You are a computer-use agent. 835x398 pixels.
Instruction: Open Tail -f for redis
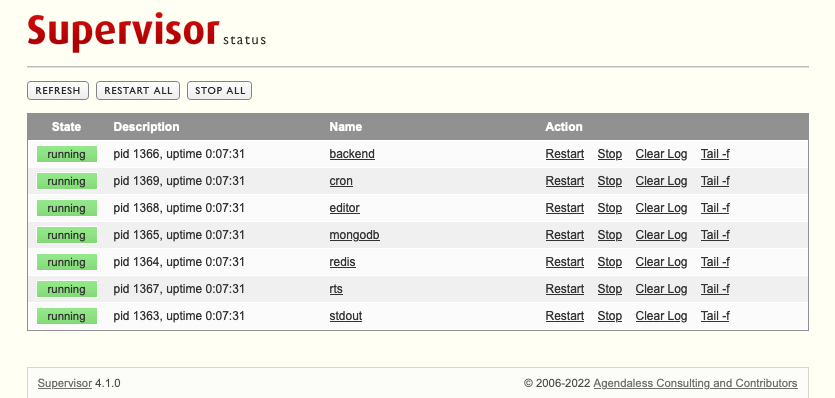(715, 262)
